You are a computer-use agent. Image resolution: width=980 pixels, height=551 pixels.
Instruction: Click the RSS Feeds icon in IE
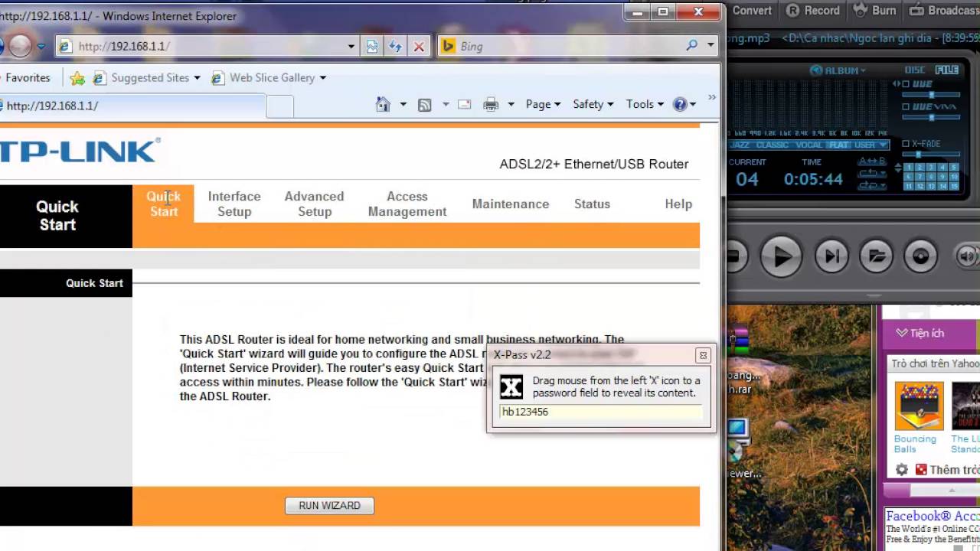click(424, 105)
